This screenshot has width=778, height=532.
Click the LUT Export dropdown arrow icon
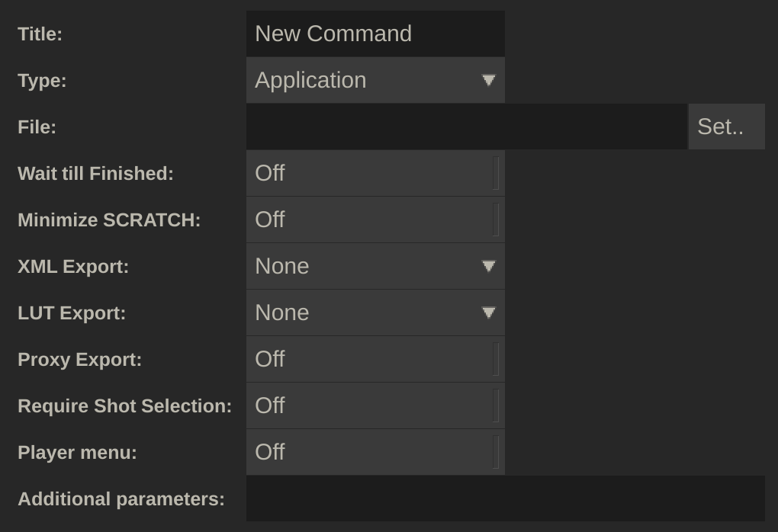[489, 312]
